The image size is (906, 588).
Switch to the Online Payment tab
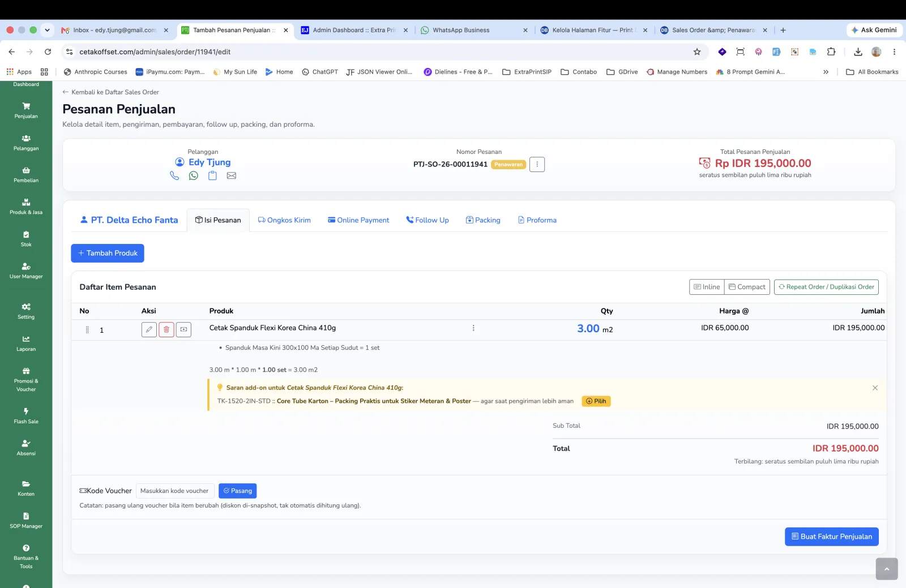tap(358, 220)
